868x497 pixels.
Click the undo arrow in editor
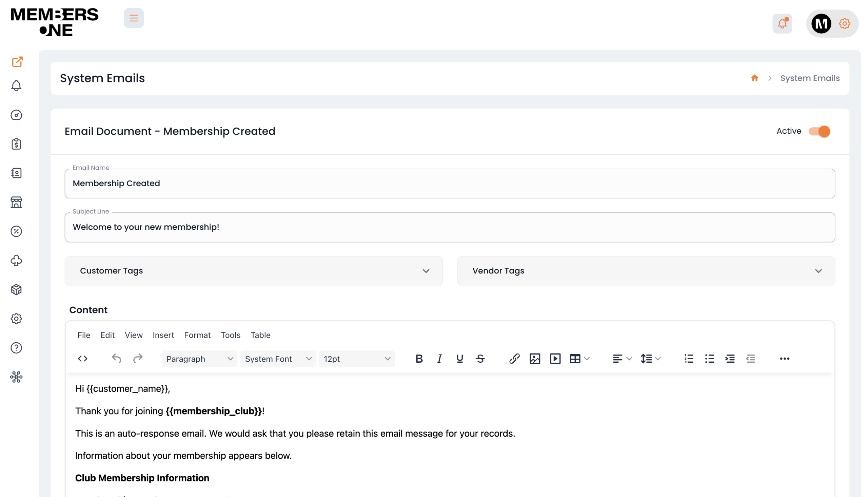[116, 358]
